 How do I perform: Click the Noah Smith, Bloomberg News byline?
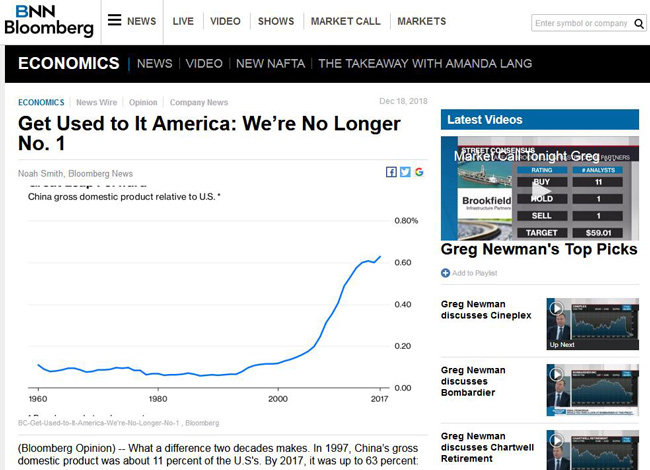75,174
